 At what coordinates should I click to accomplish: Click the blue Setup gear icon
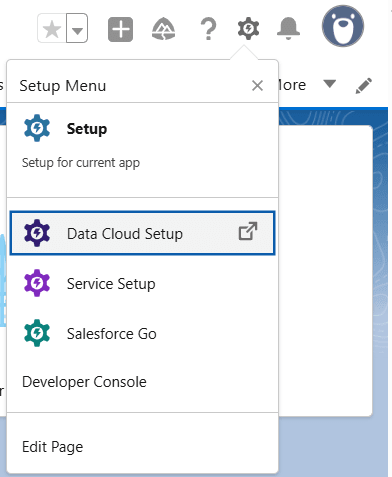point(37,128)
